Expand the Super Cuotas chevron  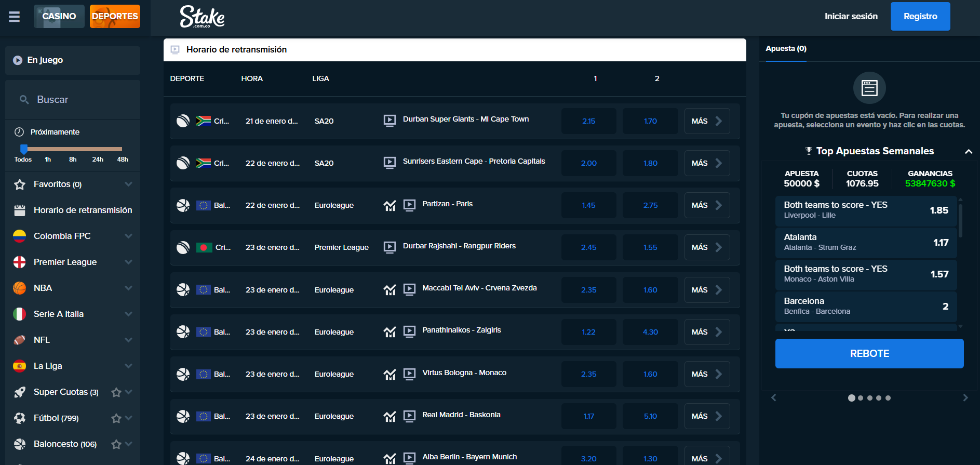[x=129, y=392]
